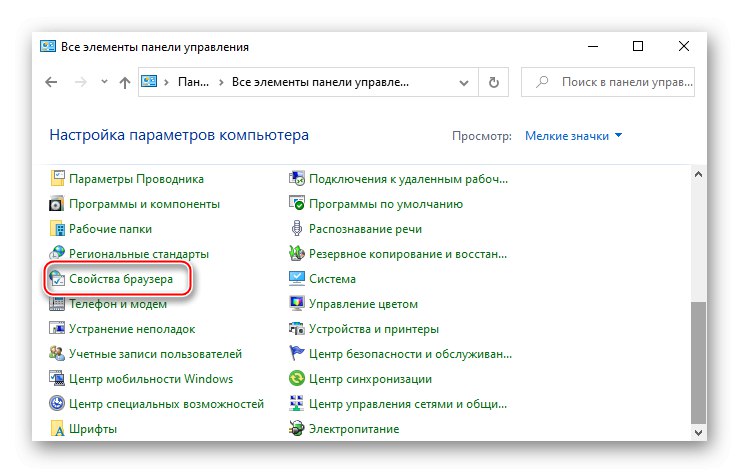Click the Пан... breadcrumb segment

193,82
